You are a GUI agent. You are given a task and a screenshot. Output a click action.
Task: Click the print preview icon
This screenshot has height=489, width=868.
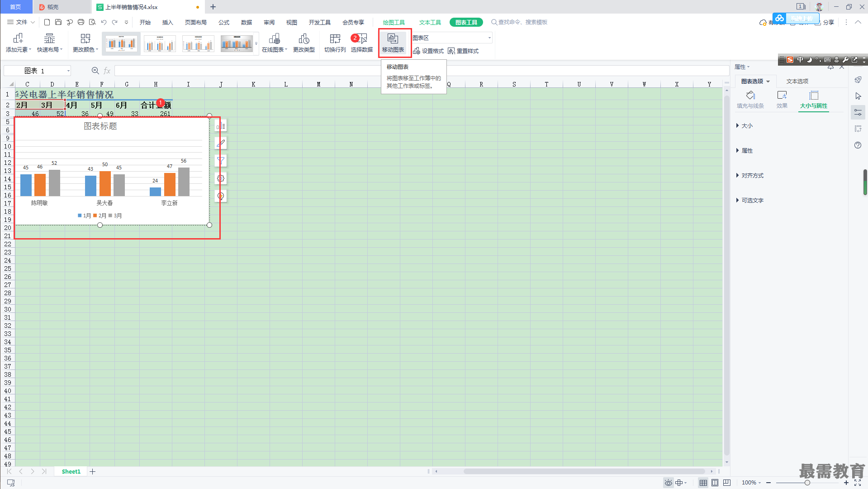pyautogui.click(x=92, y=22)
